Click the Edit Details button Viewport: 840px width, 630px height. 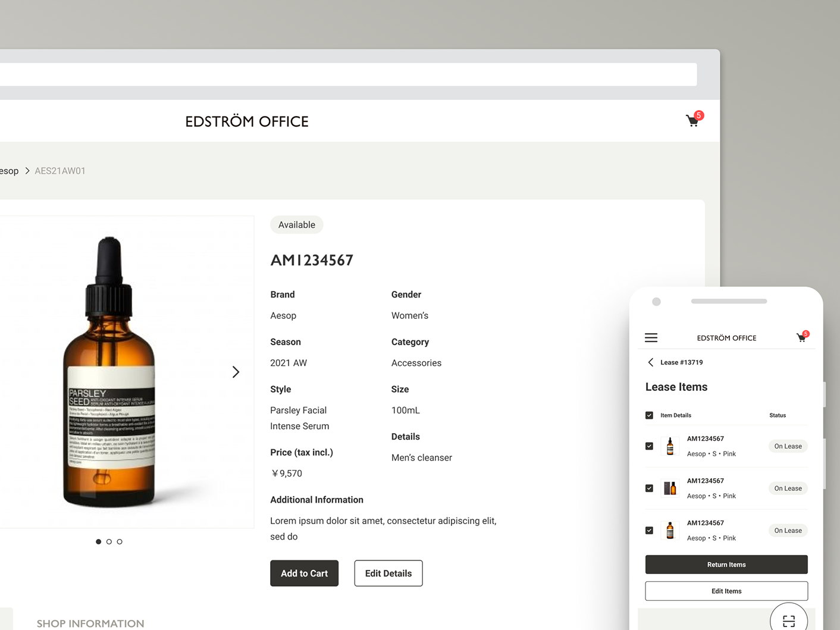click(388, 573)
